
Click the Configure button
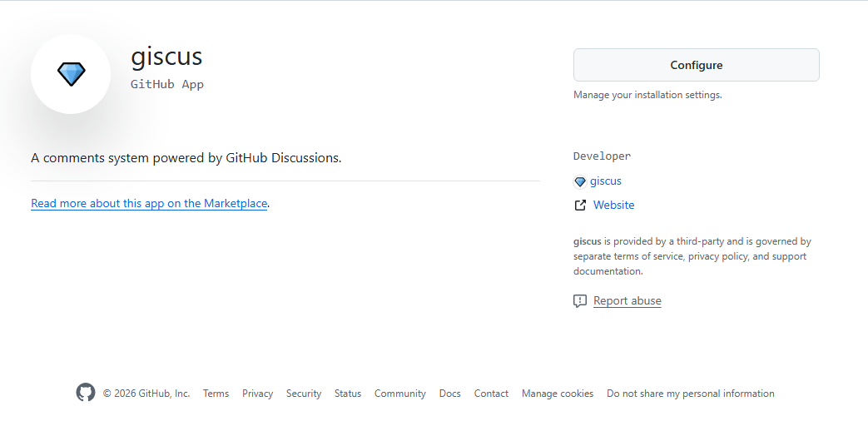(696, 65)
